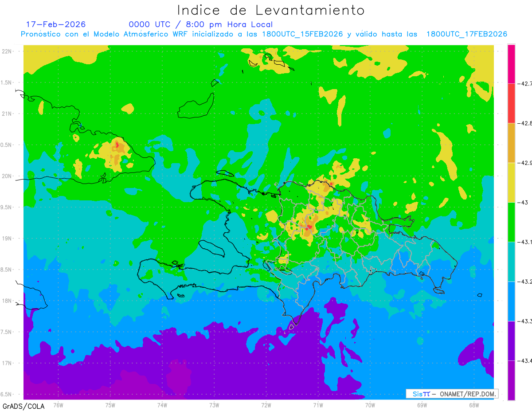
Task: Click the '18N' latitude label
Action: click(x=8, y=301)
